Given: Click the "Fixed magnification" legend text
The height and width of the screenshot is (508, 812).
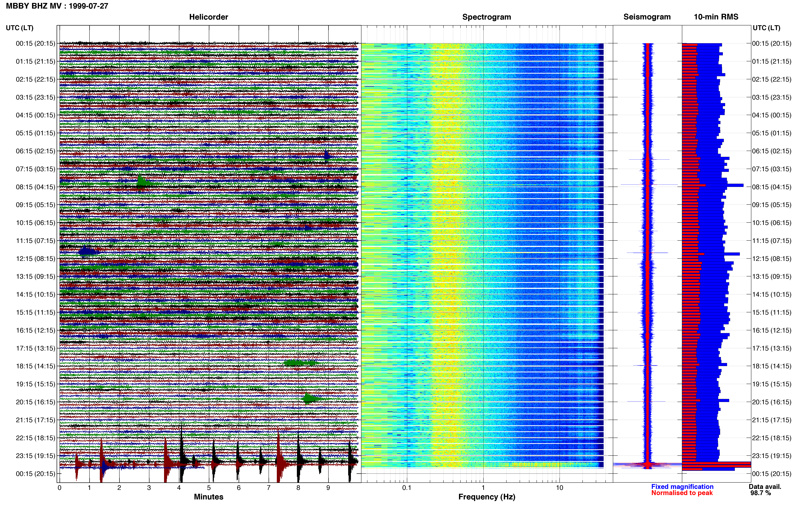Looking at the screenshot, I should 682,486.
